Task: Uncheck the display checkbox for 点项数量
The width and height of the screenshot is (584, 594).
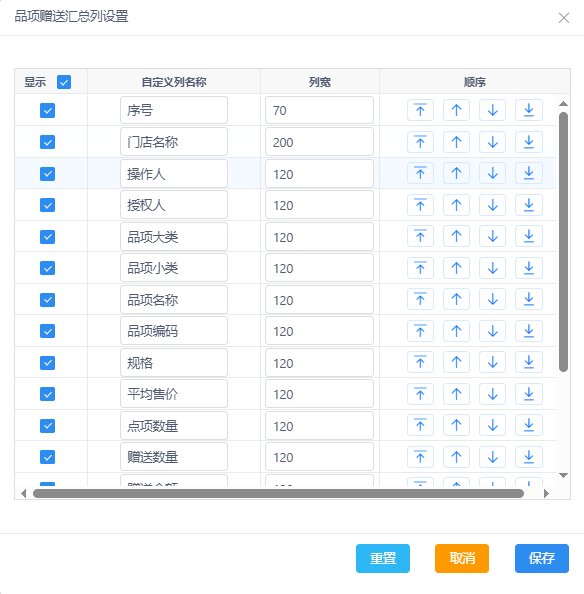Action: (47, 426)
